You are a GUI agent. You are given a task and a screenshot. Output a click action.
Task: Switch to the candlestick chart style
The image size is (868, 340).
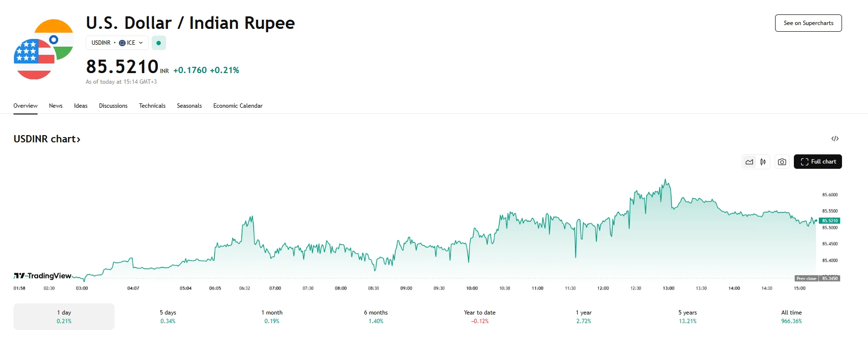tap(763, 162)
